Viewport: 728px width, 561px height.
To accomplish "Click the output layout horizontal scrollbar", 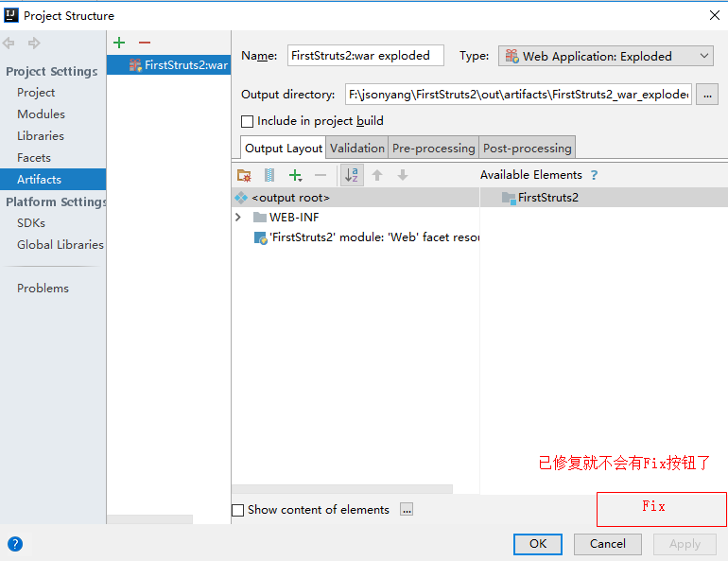I will pyautogui.click(x=342, y=489).
